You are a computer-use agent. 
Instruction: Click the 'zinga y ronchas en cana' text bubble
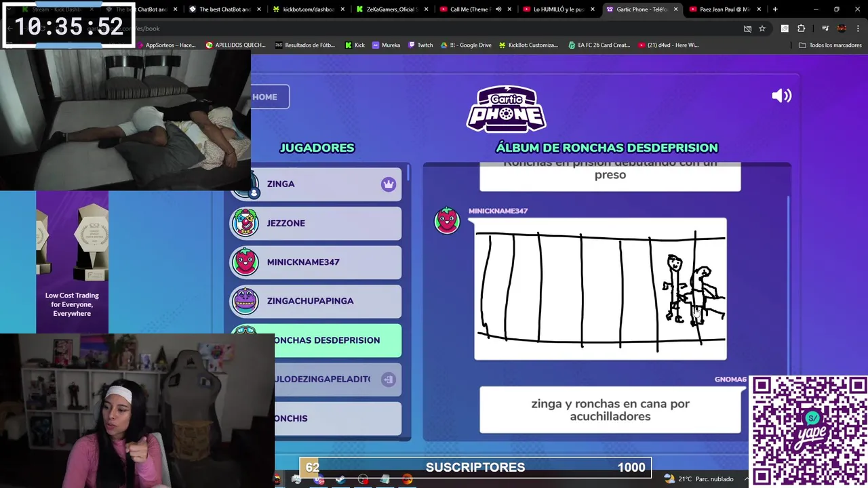[x=610, y=410]
